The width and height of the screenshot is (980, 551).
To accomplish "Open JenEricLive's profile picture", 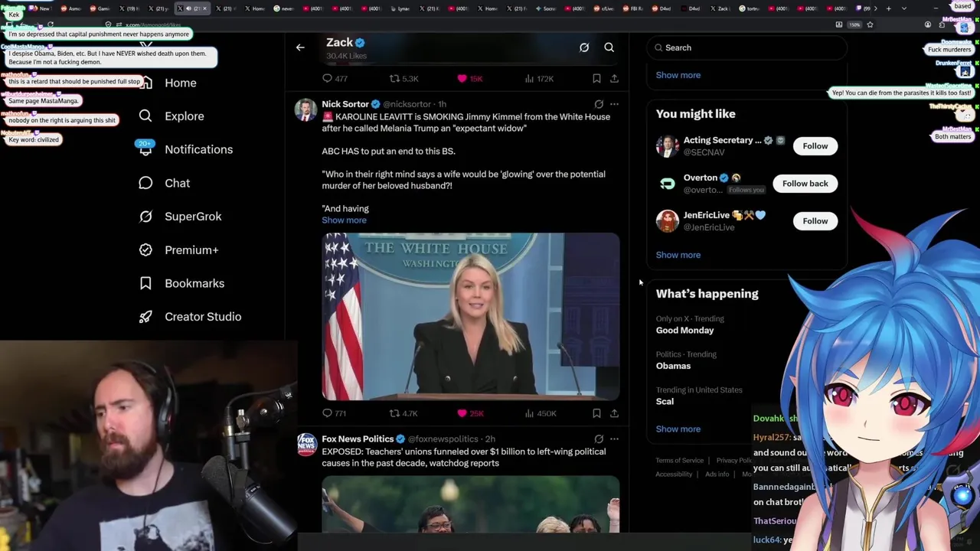I will [x=667, y=221].
